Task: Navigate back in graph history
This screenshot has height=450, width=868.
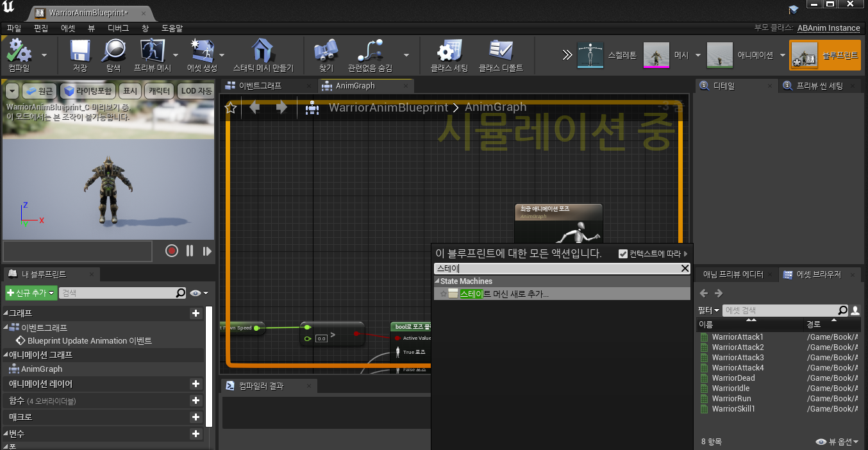Action: tap(255, 107)
